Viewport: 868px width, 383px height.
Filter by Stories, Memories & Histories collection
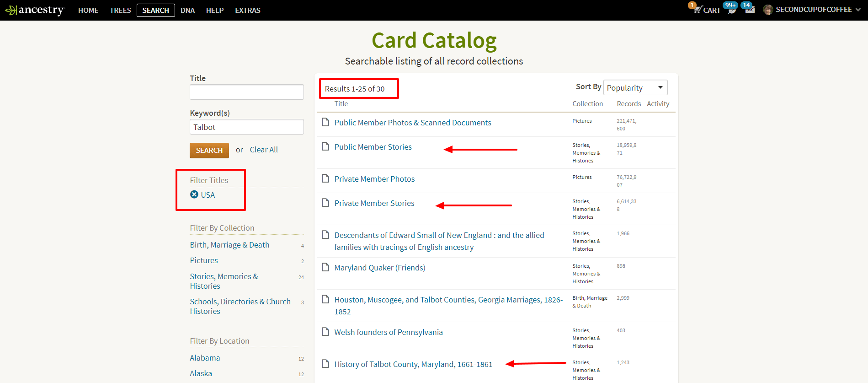(224, 281)
